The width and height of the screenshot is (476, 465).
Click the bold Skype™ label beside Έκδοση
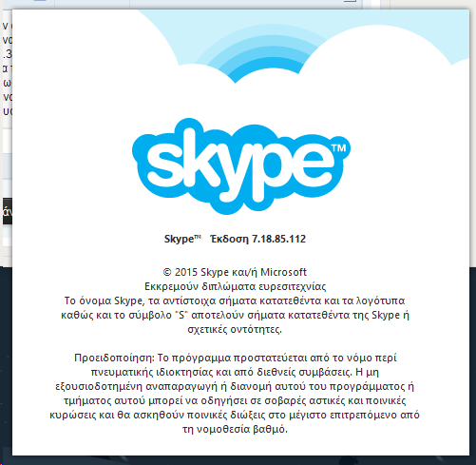(x=182, y=239)
